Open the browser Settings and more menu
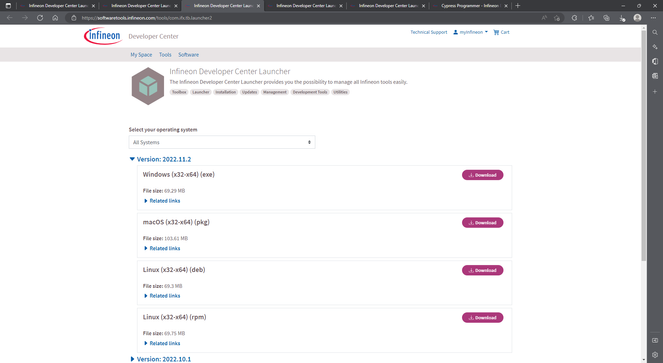The image size is (663, 363). [x=653, y=18]
